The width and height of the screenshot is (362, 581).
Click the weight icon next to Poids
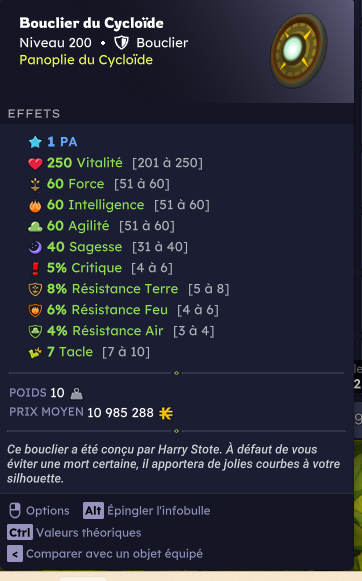coord(77,394)
